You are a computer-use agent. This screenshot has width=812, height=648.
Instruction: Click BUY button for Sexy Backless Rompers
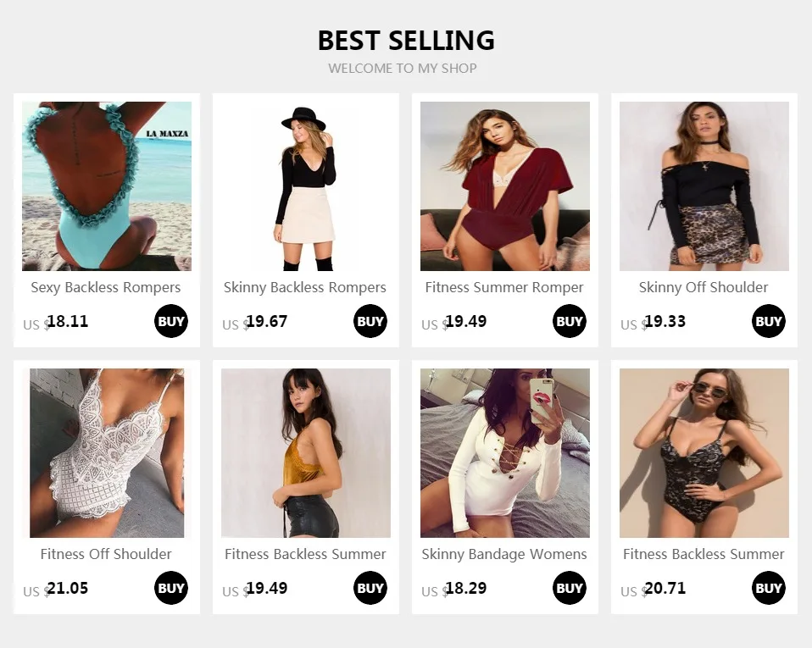pos(171,321)
